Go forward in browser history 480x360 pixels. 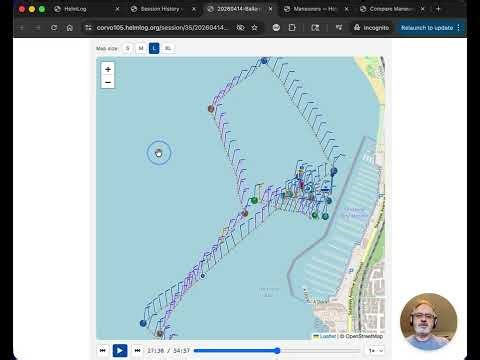pyautogui.click(x=37, y=28)
